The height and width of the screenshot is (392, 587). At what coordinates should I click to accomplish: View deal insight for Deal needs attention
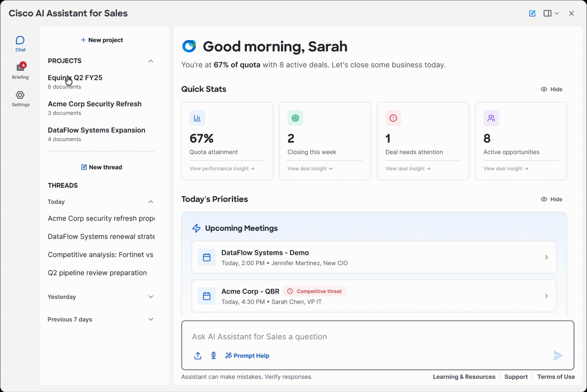click(x=408, y=169)
